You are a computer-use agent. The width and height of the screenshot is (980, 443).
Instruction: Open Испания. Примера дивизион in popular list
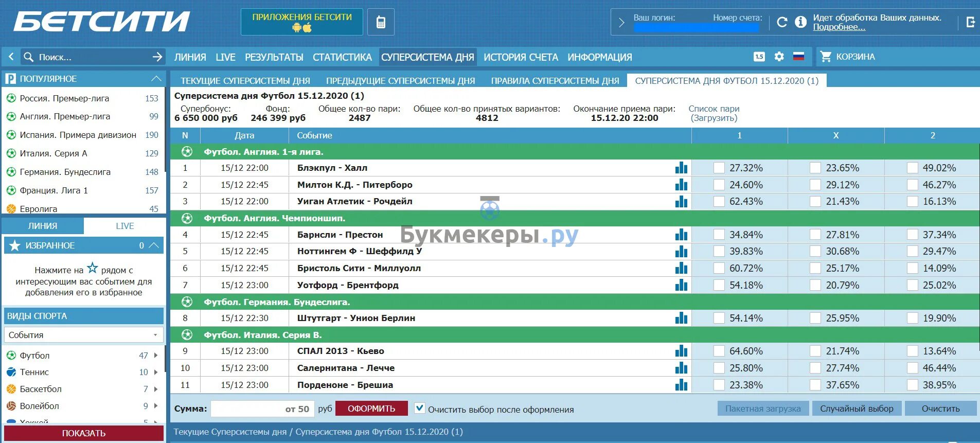[x=78, y=135]
